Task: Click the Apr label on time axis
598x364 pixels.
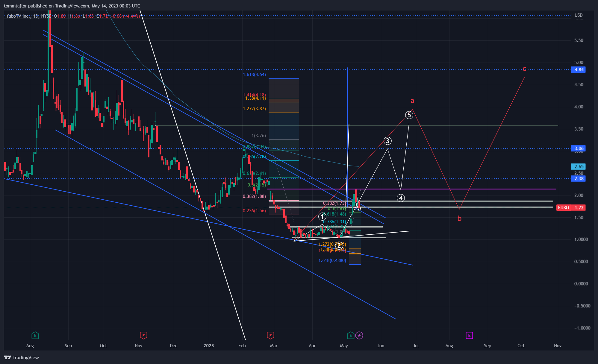Action: tap(312, 345)
